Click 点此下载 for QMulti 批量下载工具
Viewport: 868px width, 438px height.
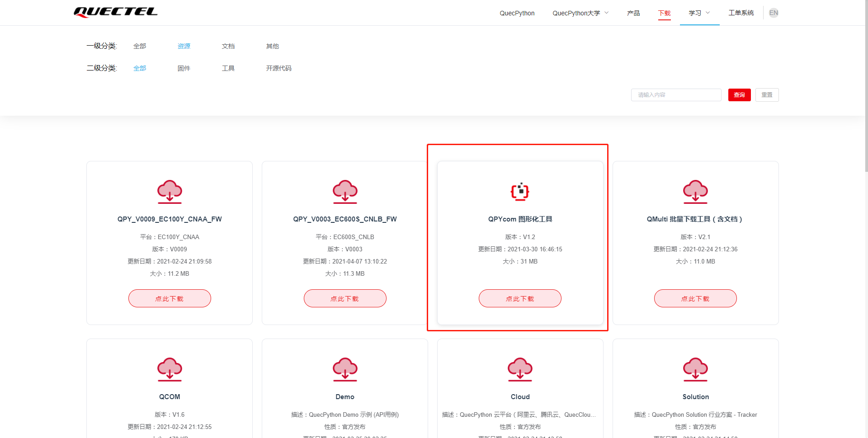click(x=695, y=298)
